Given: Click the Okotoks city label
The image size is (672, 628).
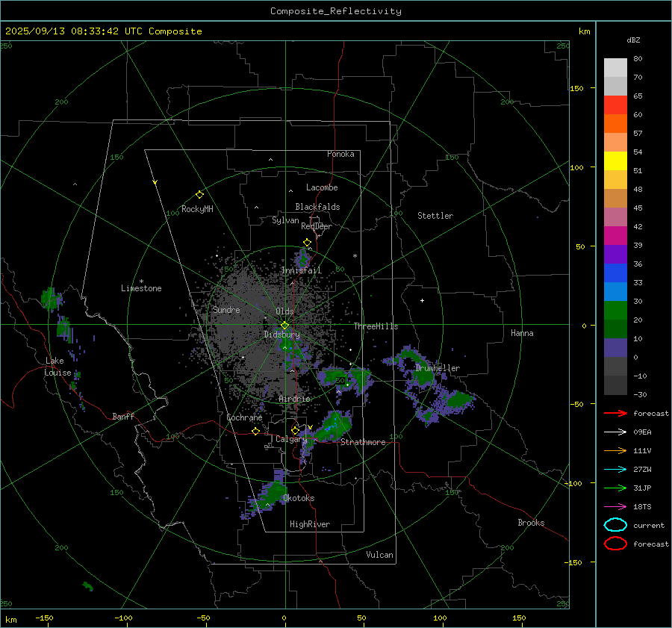Looking at the screenshot, I should tap(299, 498).
